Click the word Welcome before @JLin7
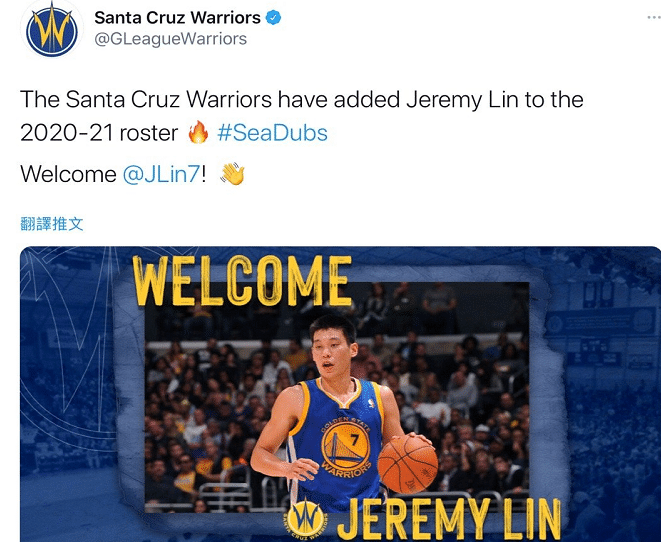This screenshot has height=542, width=661. (x=68, y=174)
